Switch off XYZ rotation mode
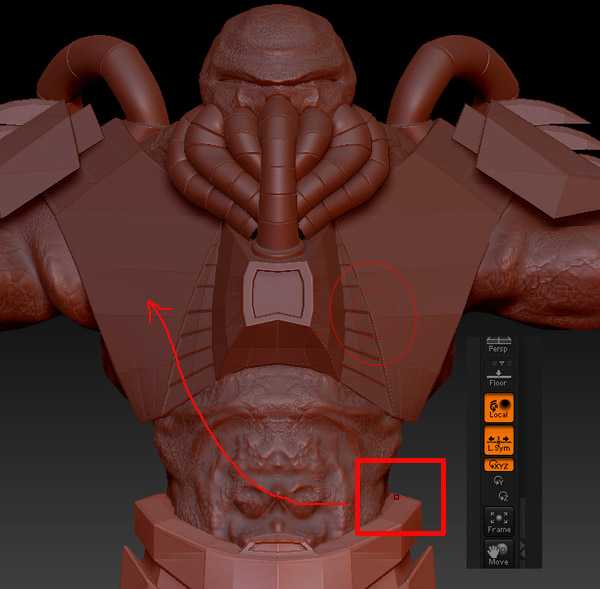Viewport: 600px width, 589px height. coord(499,465)
